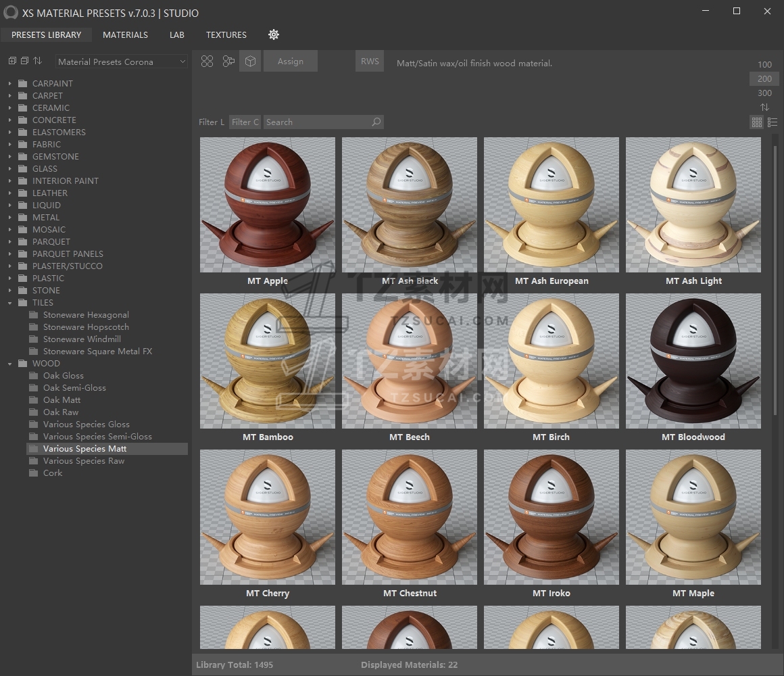
Task: Open settings via the gear icon
Action: [x=274, y=34]
